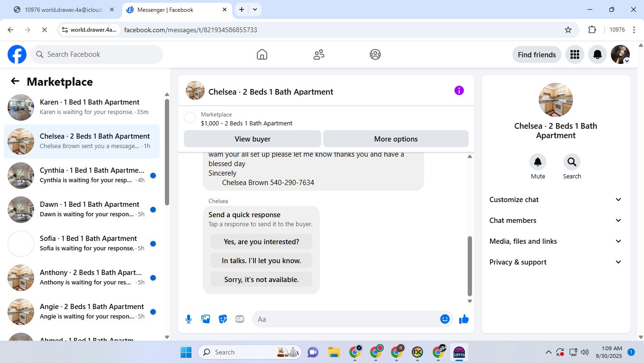Screen dimensions: 644x363
Task: Go back using the Marketplace back arrow
Action: tap(15, 81)
